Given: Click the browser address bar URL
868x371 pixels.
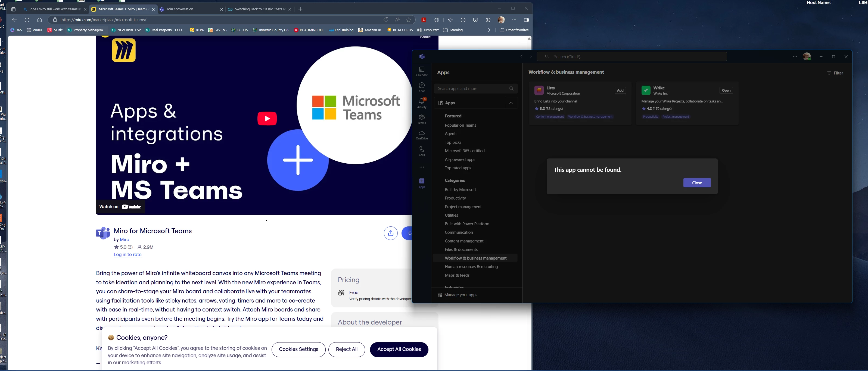Looking at the screenshot, I should [104, 20].
